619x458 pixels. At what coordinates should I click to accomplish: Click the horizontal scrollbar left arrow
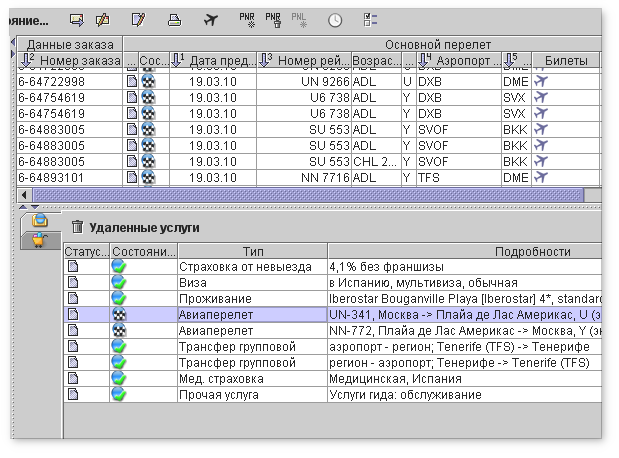click(24, 195)
